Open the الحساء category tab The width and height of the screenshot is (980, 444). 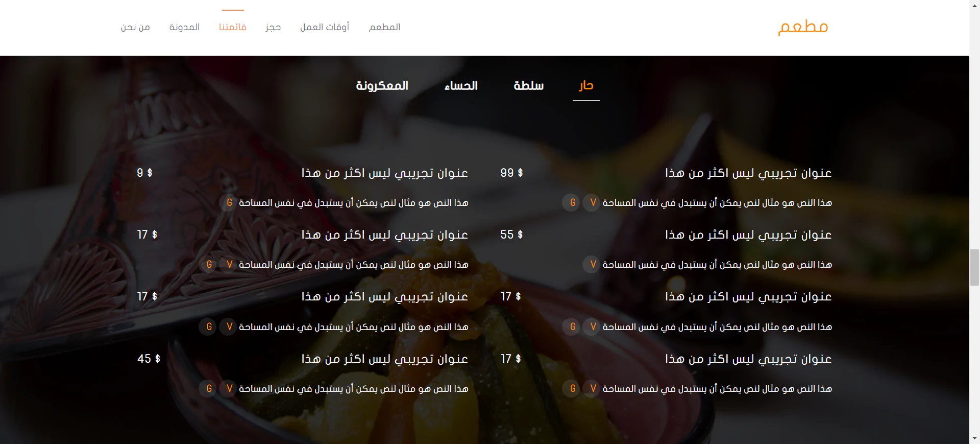click(461, 86)
